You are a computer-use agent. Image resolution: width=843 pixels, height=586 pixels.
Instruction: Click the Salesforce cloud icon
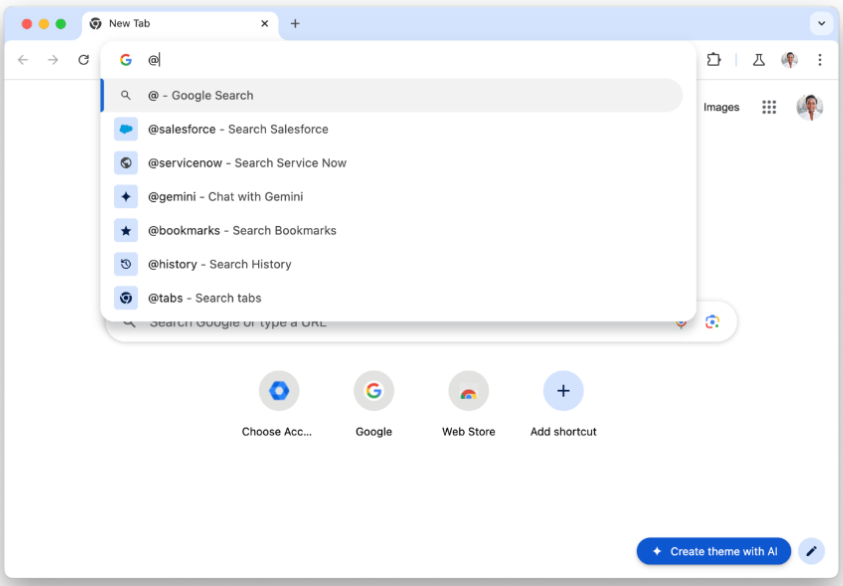click(x=126, y=129)
